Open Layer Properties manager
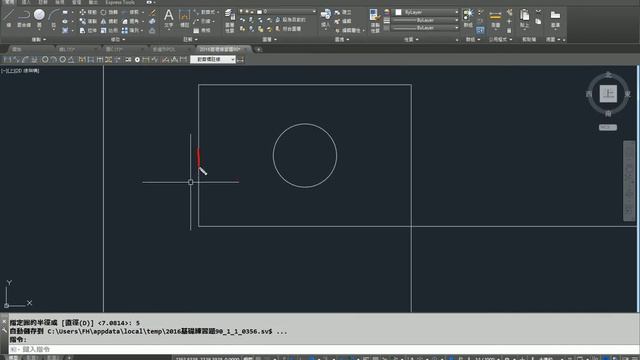This screenshot has height=360, width=640. [230, 20]
